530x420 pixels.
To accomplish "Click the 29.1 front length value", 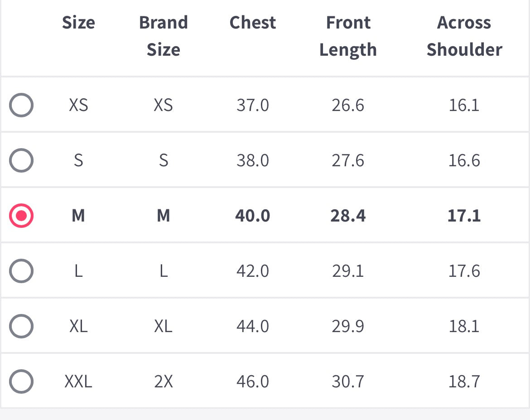I will coord(348,271).
